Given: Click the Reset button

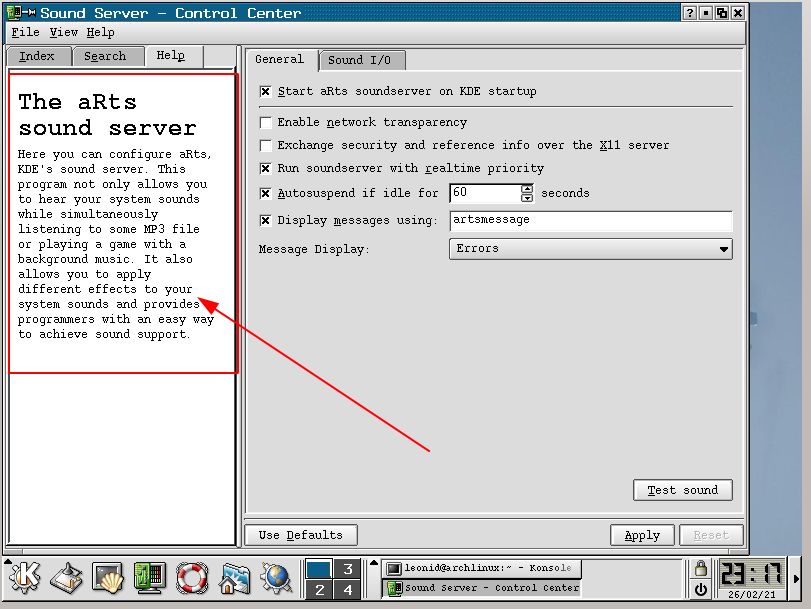Looking at the screenshot, I should pyautogui.click(x=711, y=535).
